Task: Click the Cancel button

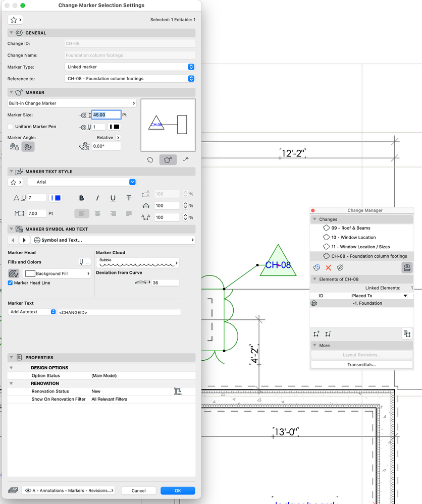Action: tap(139, 490)
